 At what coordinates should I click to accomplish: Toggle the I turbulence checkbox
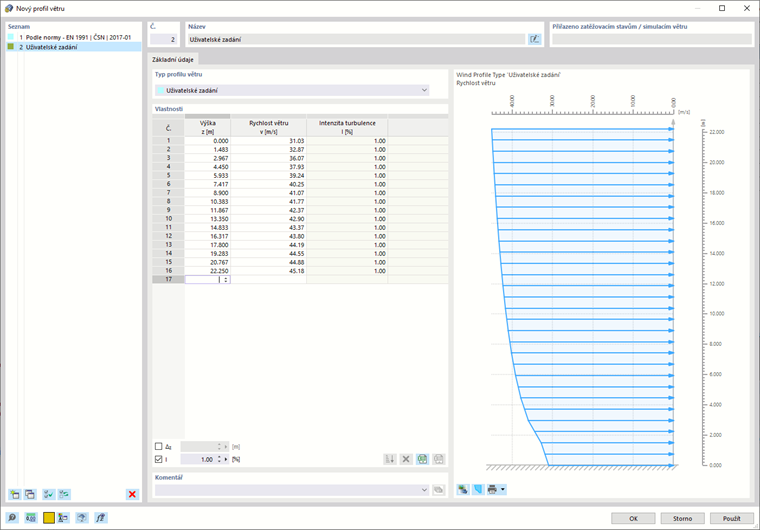point(158,459)
